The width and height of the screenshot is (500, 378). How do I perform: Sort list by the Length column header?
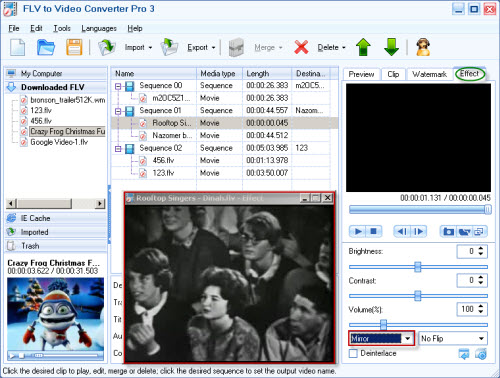point(267,74)
